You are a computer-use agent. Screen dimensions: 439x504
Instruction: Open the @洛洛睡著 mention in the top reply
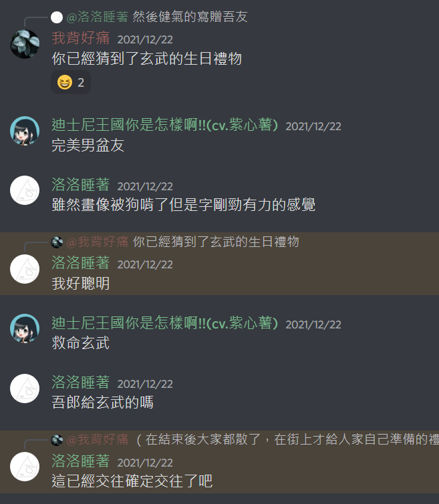(x=97, y=17)
